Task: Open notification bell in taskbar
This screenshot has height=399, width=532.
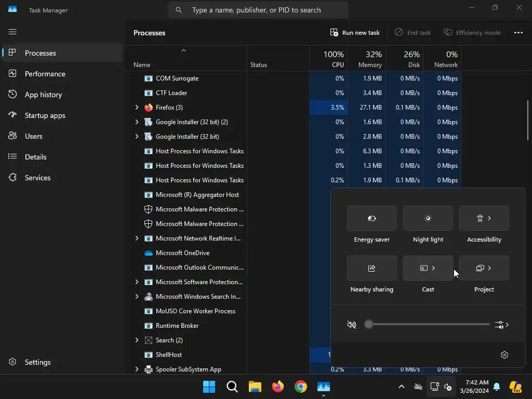Action: [x=497, y=387]
